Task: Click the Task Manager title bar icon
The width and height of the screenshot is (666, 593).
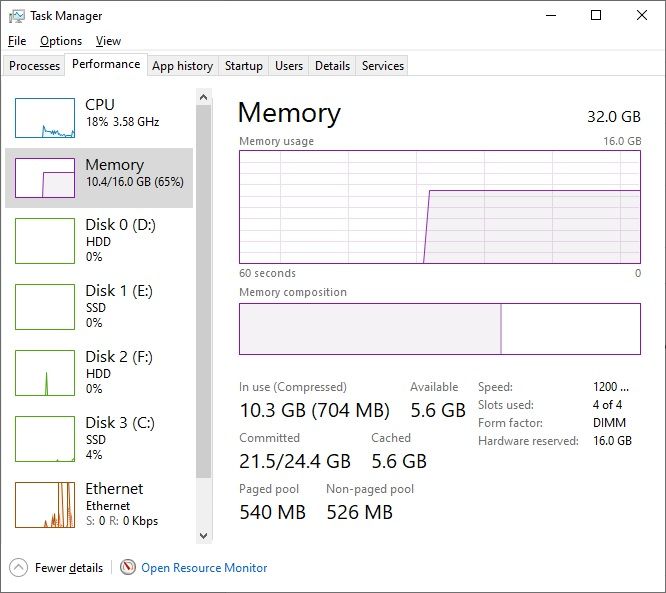Action: [16, 16]
